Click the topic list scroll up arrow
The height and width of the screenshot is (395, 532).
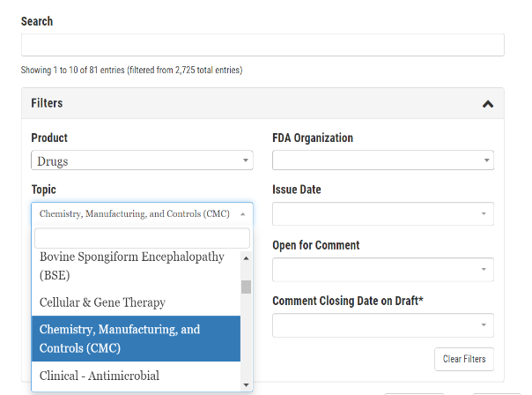[x=247, y=258]
